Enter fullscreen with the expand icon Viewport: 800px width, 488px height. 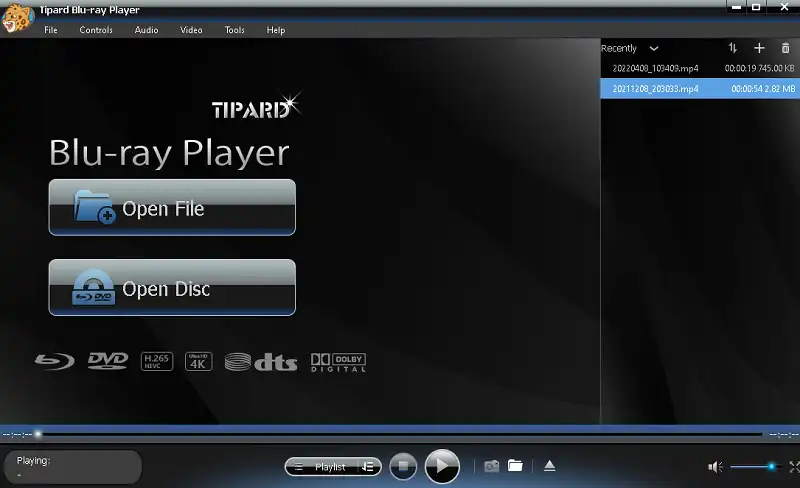point(794,467)
